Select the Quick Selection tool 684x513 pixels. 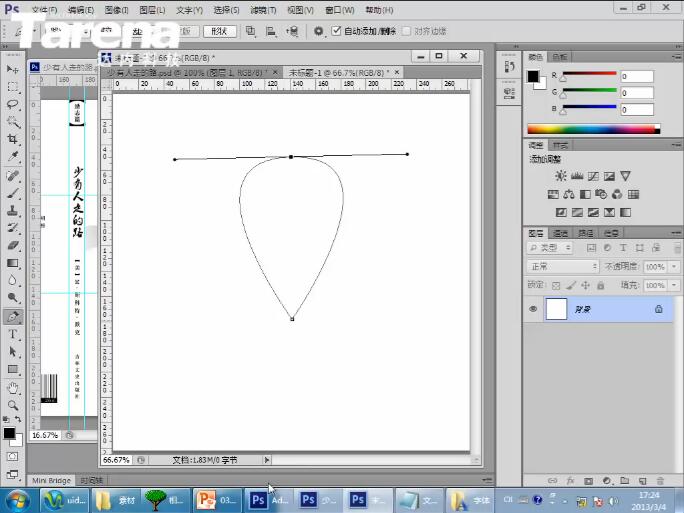pyautogui.click(x=13, y=122)
